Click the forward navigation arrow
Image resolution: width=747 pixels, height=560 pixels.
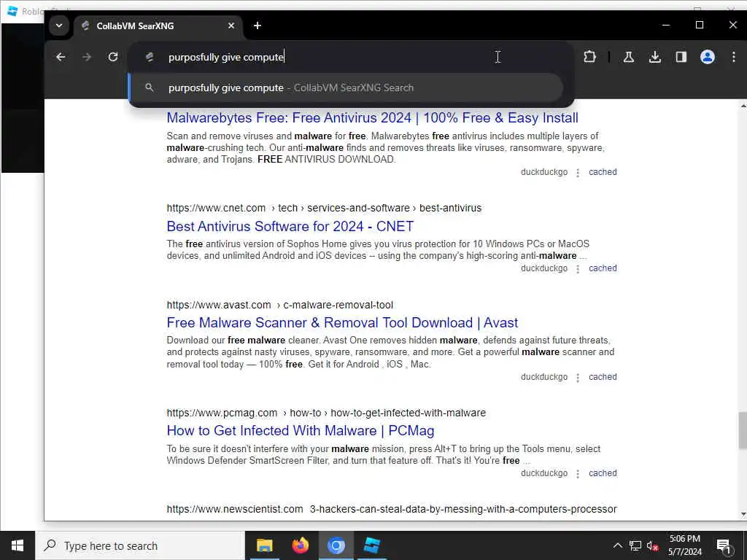tap(87, 57)
